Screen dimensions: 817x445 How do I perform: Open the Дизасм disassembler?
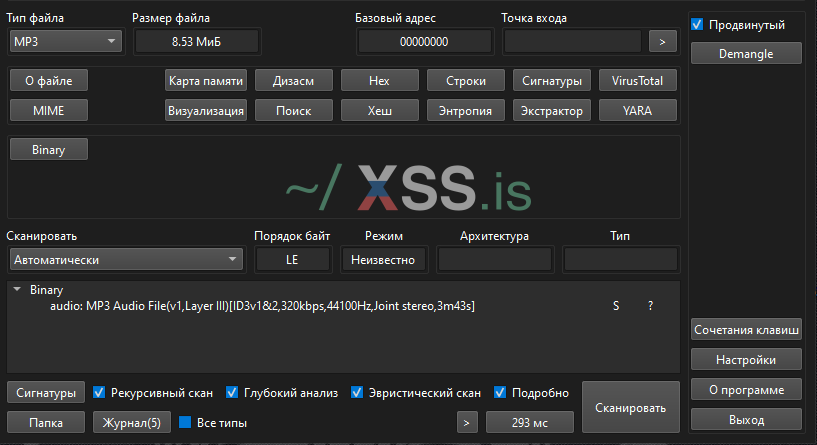point(294,81)
